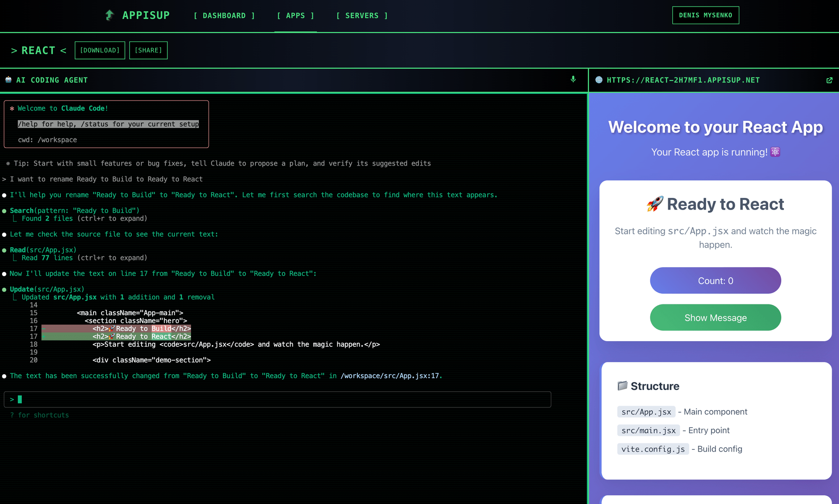
Task: Click the AppIsUp arrow logo icon
Action: [x=110, y=15]
